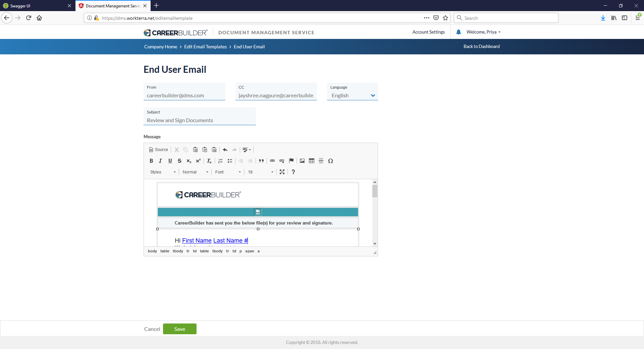Bookmark this page with star icon
This screenshot has height=349, width=644.
click(x=445, y=18)
